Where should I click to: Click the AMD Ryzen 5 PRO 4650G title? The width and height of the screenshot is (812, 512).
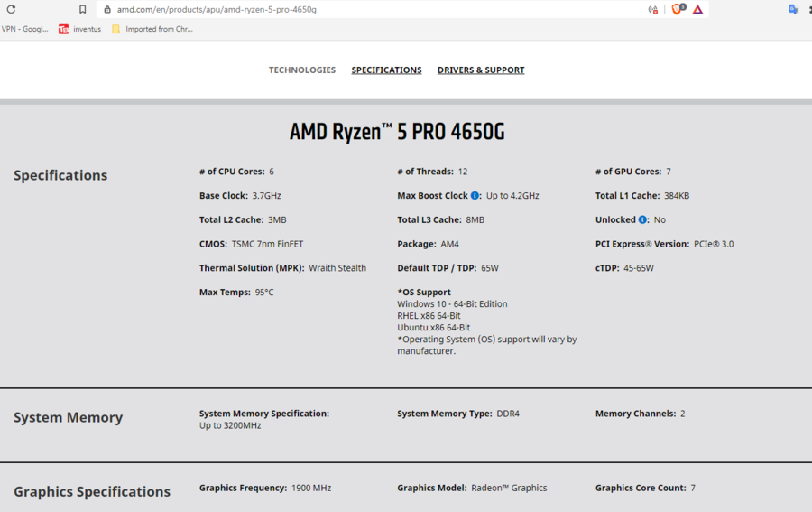pos(397,132)
